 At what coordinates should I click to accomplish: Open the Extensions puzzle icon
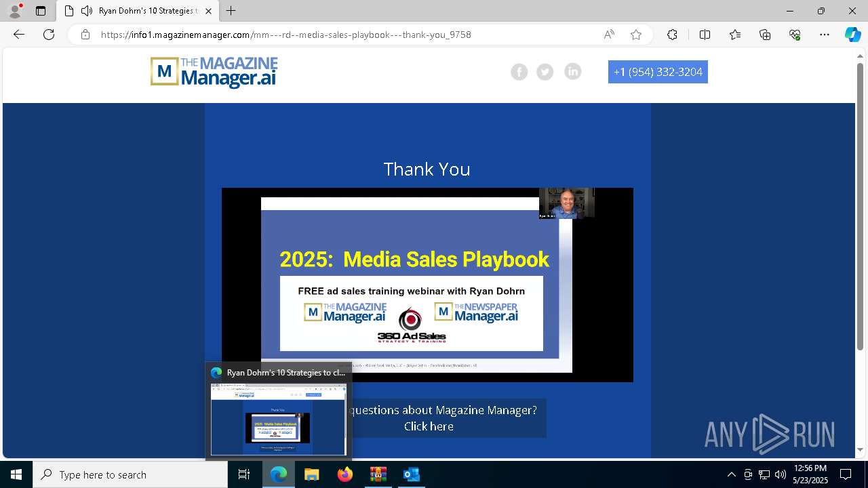click(x=672, y=35)
